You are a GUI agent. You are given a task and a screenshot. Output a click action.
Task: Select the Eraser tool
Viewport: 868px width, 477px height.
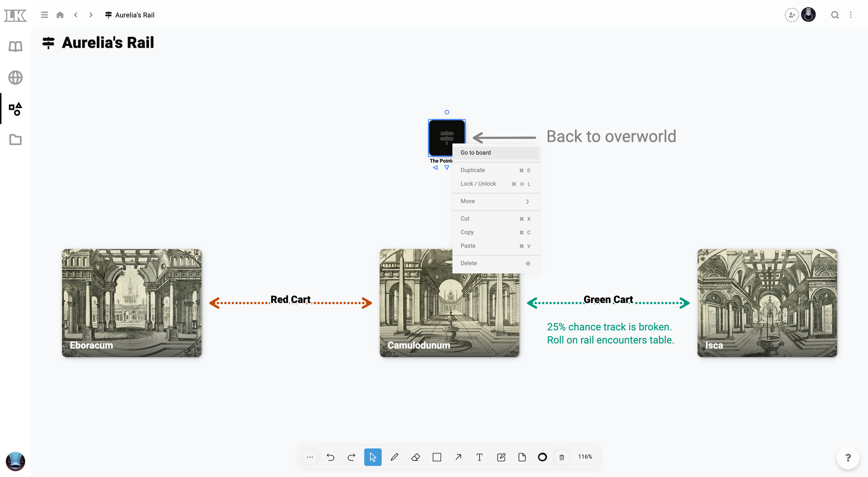tap(416, 457)
